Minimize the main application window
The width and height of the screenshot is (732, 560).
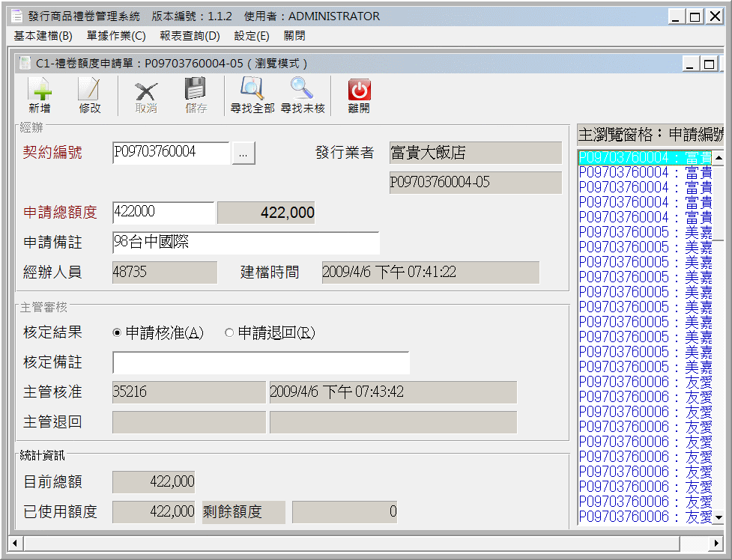click(676, 16)
